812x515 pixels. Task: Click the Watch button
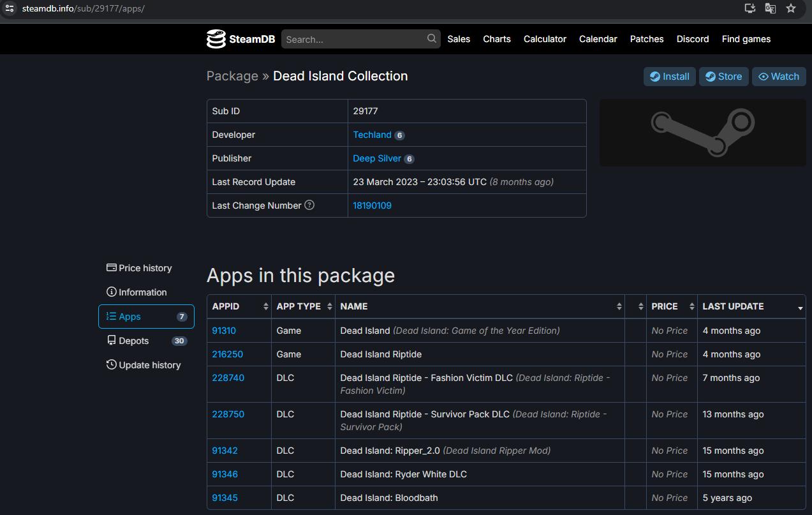(x=779, y=77)
